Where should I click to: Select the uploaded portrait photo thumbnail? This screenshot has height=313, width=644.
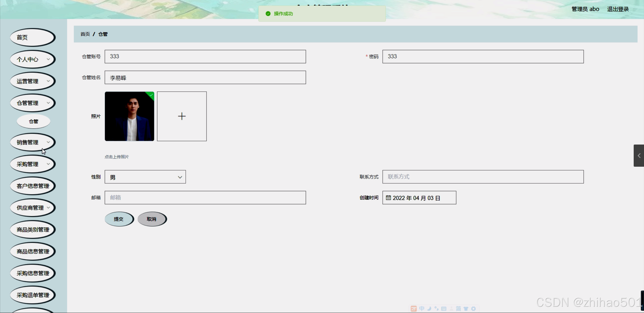129,116
